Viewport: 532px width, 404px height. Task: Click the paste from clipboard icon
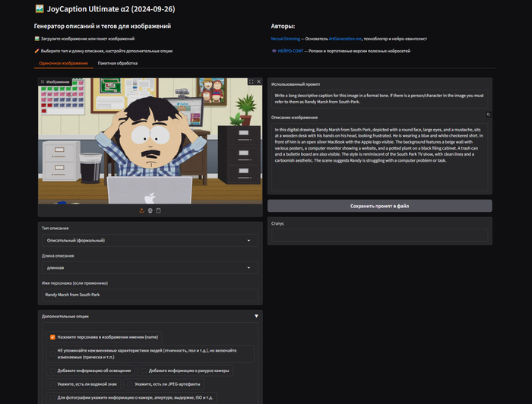[x=158, y=210]
